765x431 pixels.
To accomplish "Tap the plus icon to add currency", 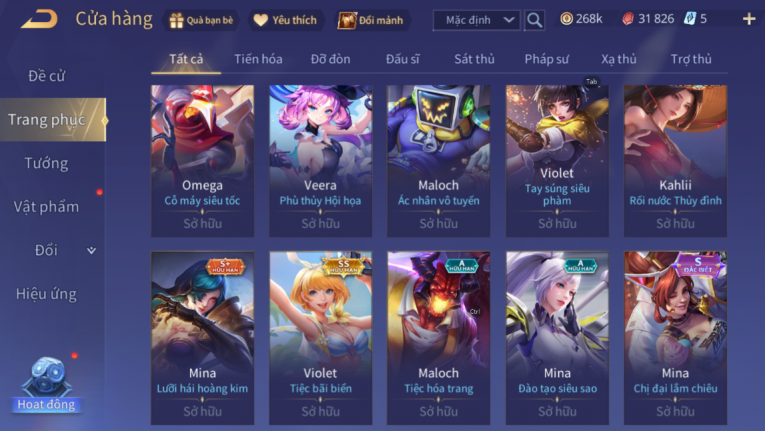I will coord(748,19).
